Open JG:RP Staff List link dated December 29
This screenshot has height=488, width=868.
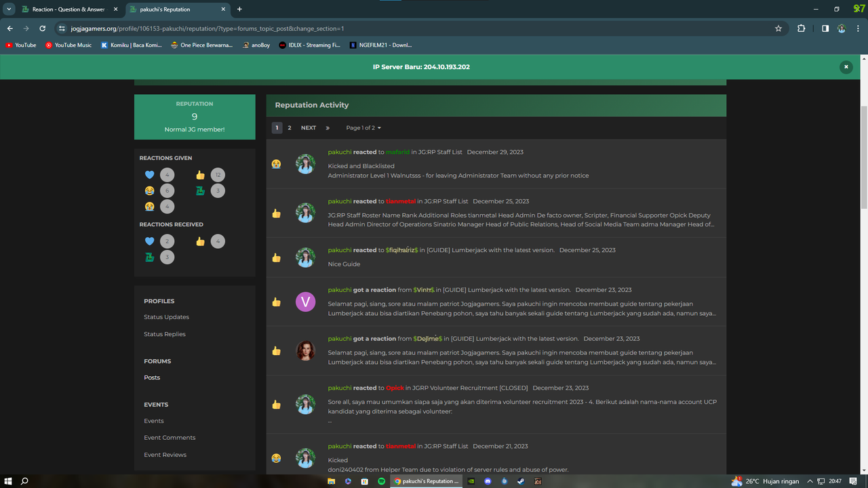click(439, 152)
